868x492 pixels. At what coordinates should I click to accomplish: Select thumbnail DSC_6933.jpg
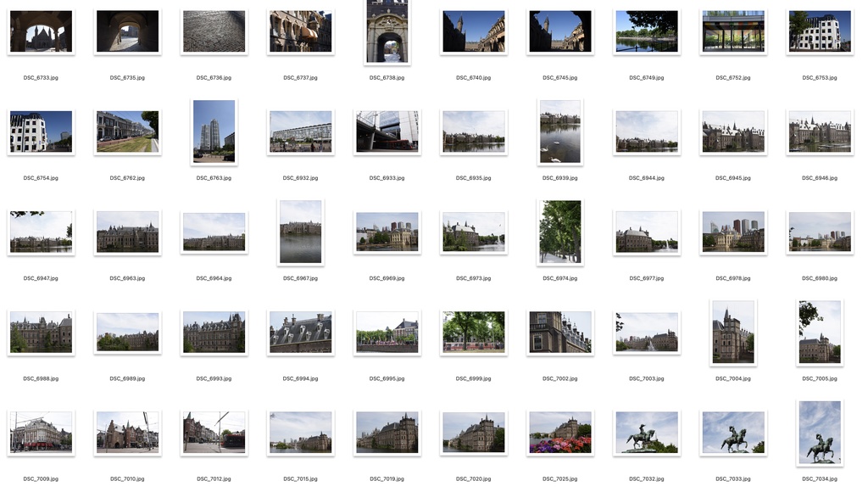pos(387,131)
